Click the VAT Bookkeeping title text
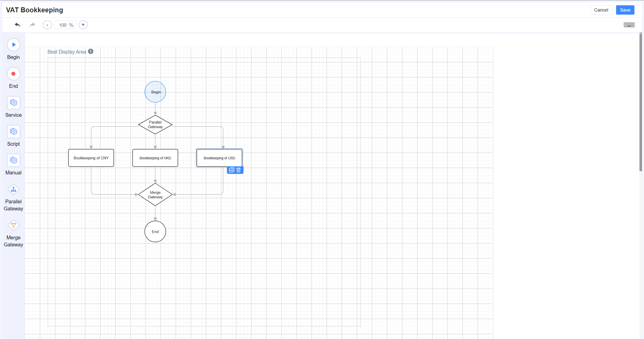This screenshot has height=339, width=644. tap(34, 10)
